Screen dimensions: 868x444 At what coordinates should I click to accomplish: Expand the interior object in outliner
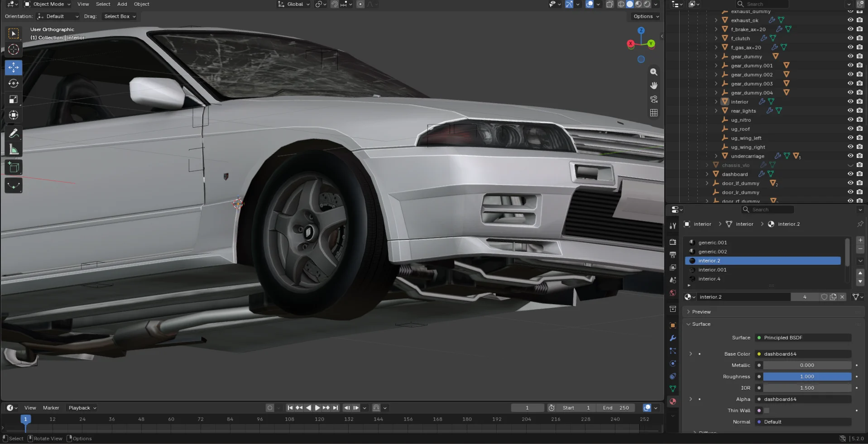click(716, 102)
